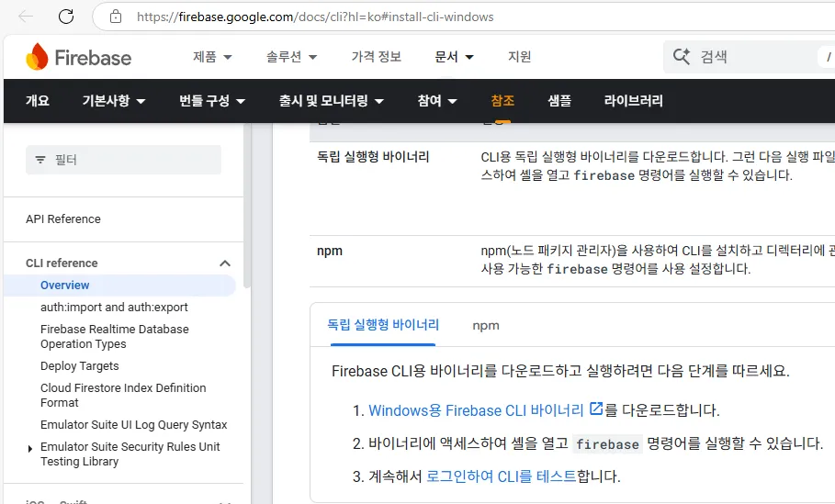Open the 지원 page
The height and width of the screenshot is (504, 835).
519,56
